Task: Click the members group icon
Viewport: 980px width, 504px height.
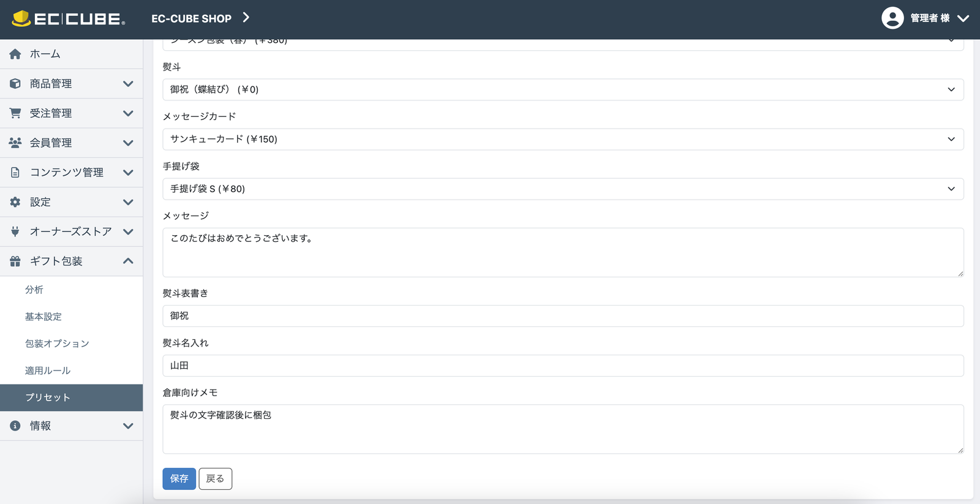Action: click(x=15, y=143)
